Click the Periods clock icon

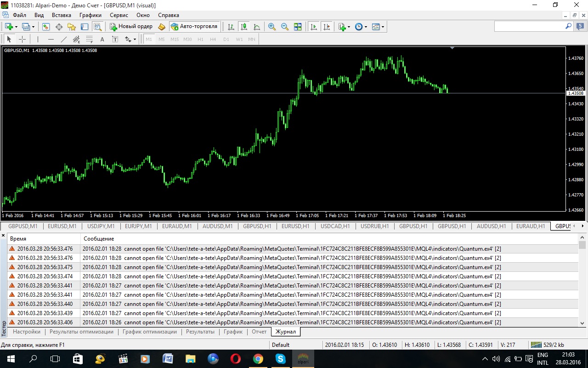tap(359, 27)
